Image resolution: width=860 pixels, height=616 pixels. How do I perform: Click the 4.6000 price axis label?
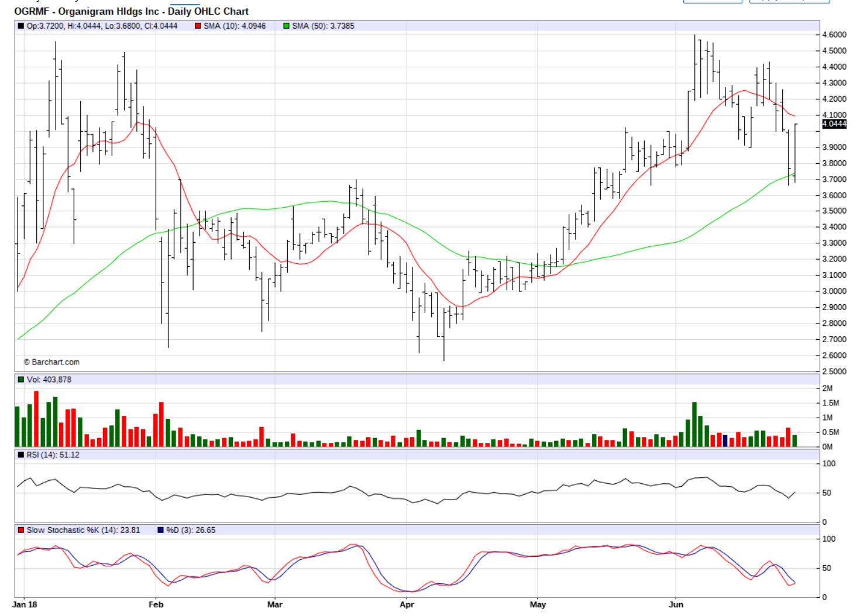(x=834, y=35)
